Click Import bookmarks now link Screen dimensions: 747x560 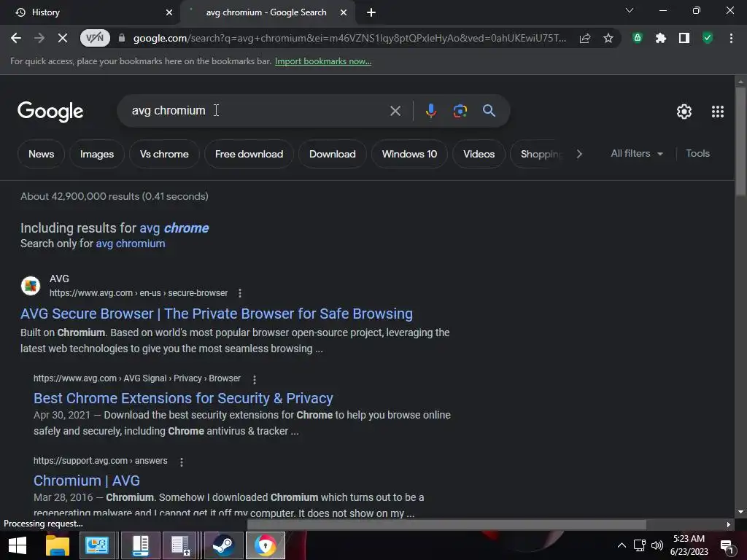(x=323, y=61)
